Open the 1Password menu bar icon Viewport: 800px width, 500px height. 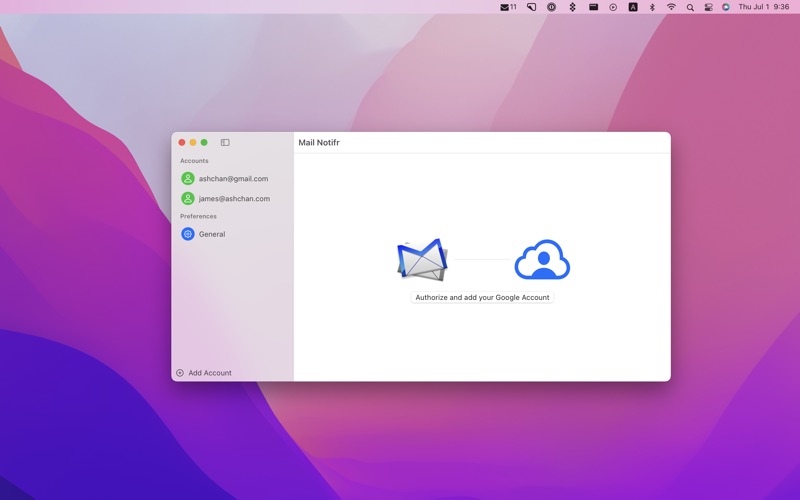click(x=552, y=7)
